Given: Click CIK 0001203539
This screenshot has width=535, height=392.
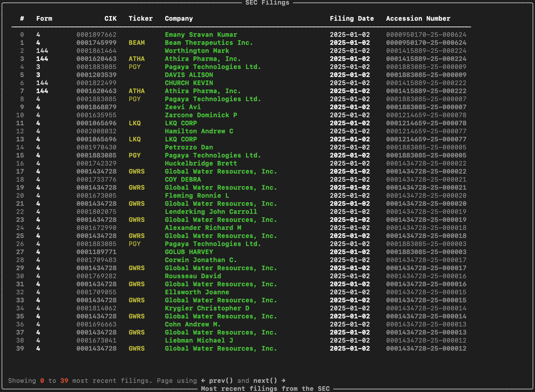Looking at the screenshot, I should (x=96, y=75).
